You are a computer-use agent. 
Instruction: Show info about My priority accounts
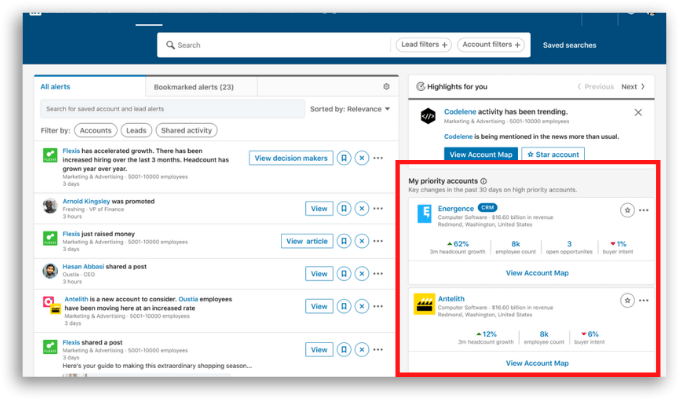(x=483, y=181)
